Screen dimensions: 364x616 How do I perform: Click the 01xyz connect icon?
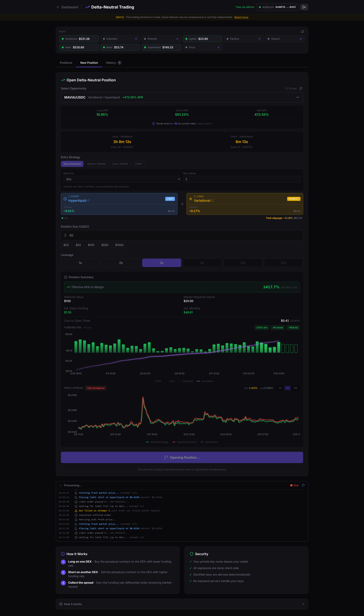click(x=218, y=47)
